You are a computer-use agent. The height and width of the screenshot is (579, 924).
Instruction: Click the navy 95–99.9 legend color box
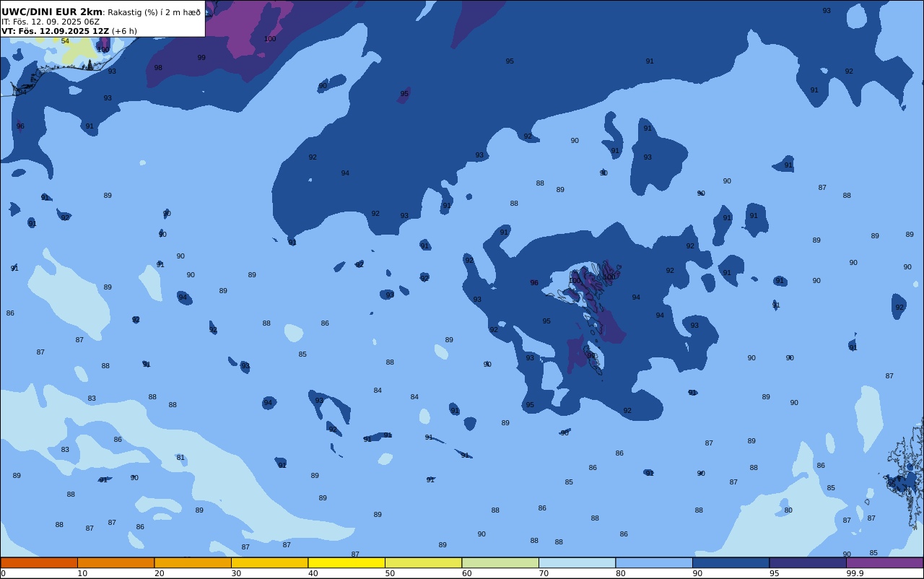808,562
